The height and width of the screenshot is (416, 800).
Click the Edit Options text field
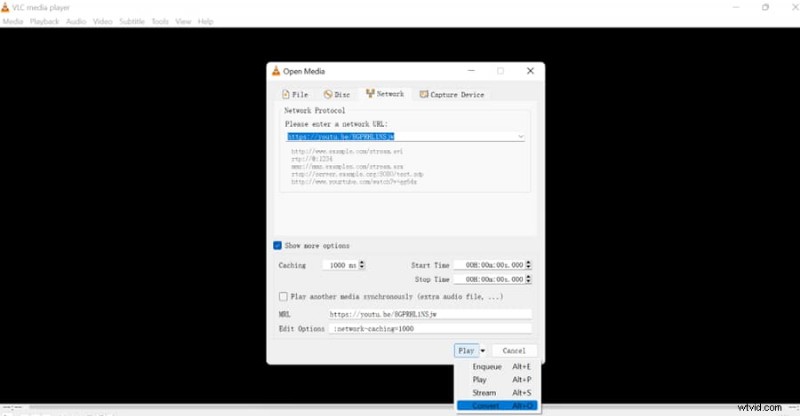click(x=430, y=329)
